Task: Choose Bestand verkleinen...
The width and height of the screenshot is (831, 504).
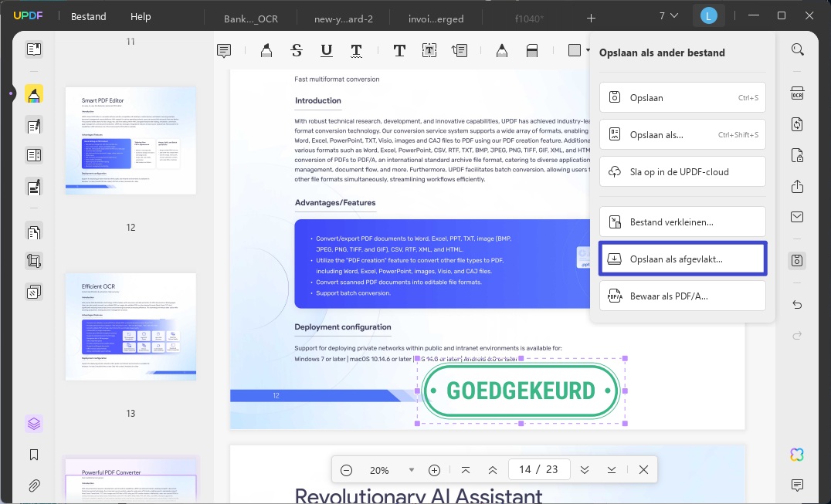Action: click(x=683, y=222)
